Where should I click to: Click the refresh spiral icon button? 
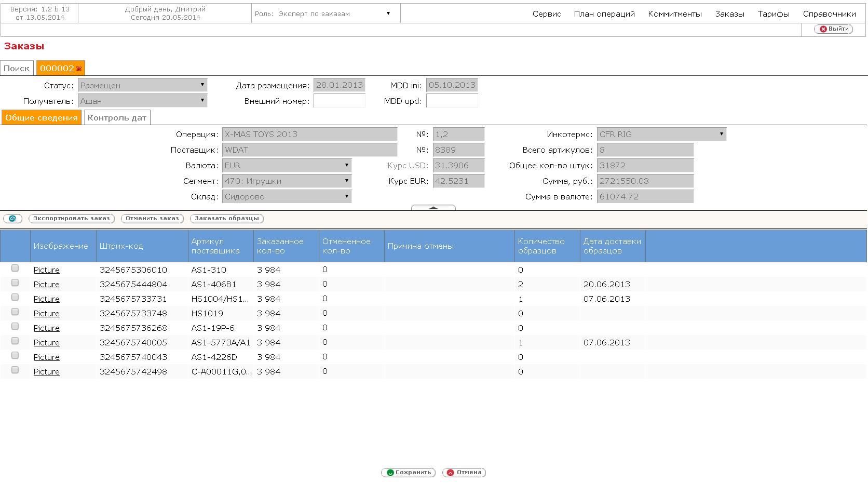click(12, 219)
